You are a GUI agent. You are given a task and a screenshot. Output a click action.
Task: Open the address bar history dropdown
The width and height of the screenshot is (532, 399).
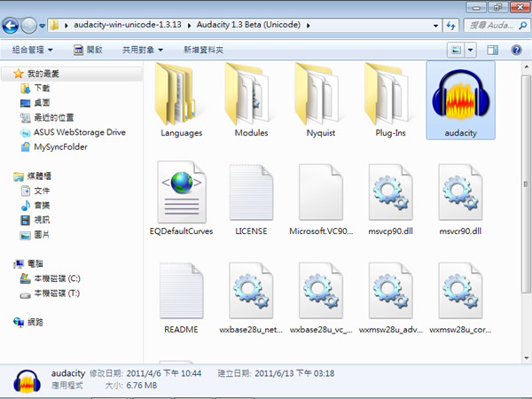coord(435,26)
